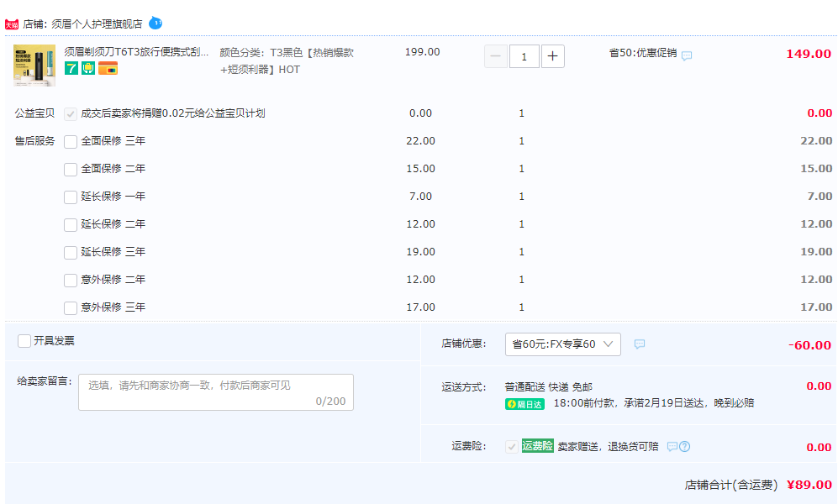Click the -60.00 discount amount
838x504 pixels.
click(x=809, y=345)
